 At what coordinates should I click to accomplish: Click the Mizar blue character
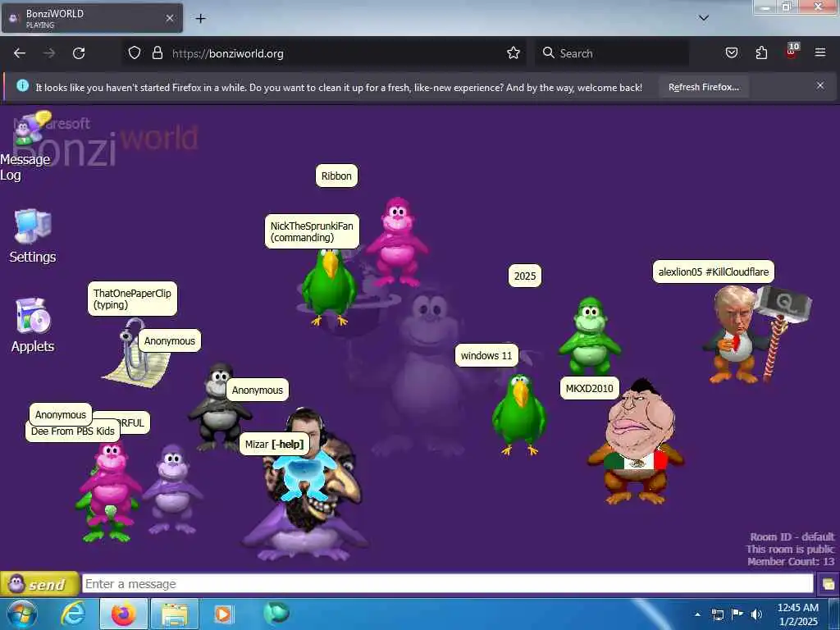pos(304,474)
